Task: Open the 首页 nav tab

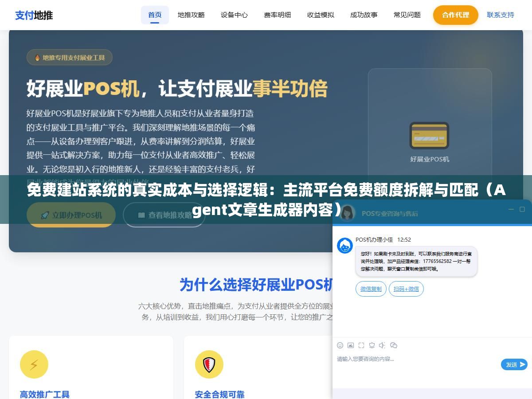Action: (155, 15)
